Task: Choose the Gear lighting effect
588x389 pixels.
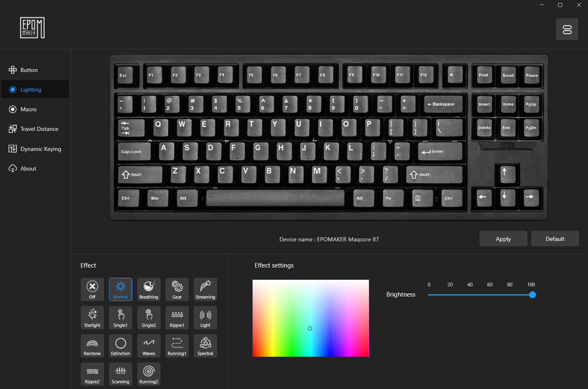Action: coord(177,289)
